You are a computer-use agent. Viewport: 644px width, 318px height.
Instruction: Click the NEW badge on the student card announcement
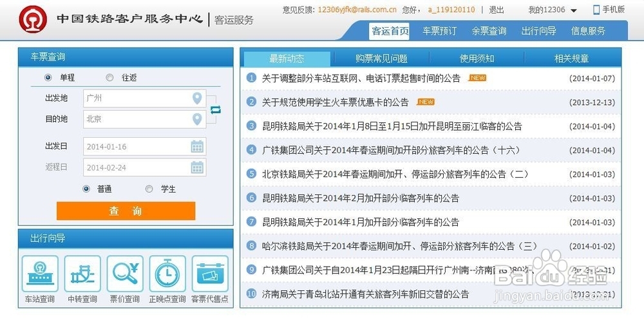[x=426, y=102]
